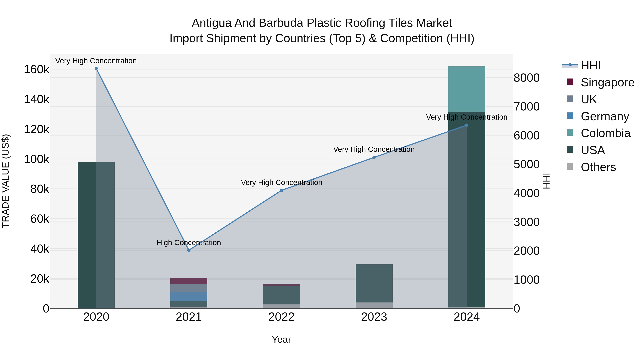
Task: Click the 160k left axis tick
Action: [36, 70]
